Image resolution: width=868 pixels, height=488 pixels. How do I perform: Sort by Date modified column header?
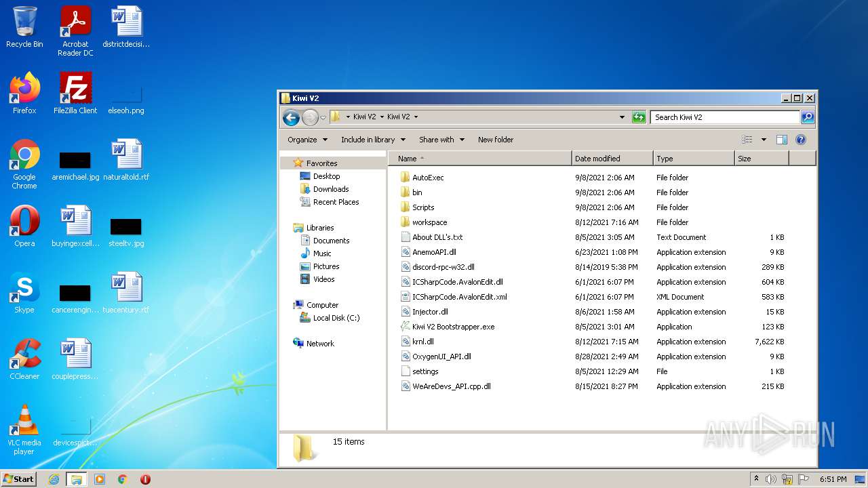coord(612,159)
